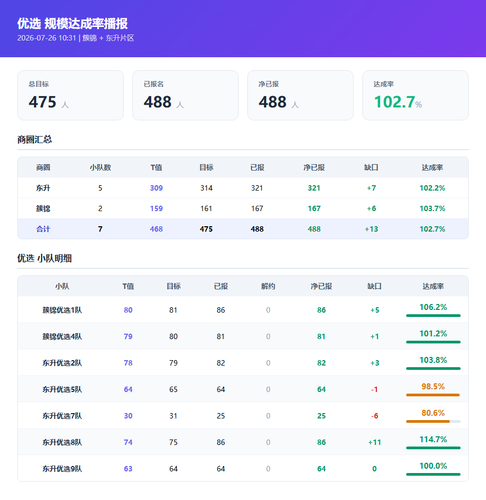Click the green 167 净已报 value
Image resolution: width=486 pixels, height=500 pixels.
[x=314, y=209]
